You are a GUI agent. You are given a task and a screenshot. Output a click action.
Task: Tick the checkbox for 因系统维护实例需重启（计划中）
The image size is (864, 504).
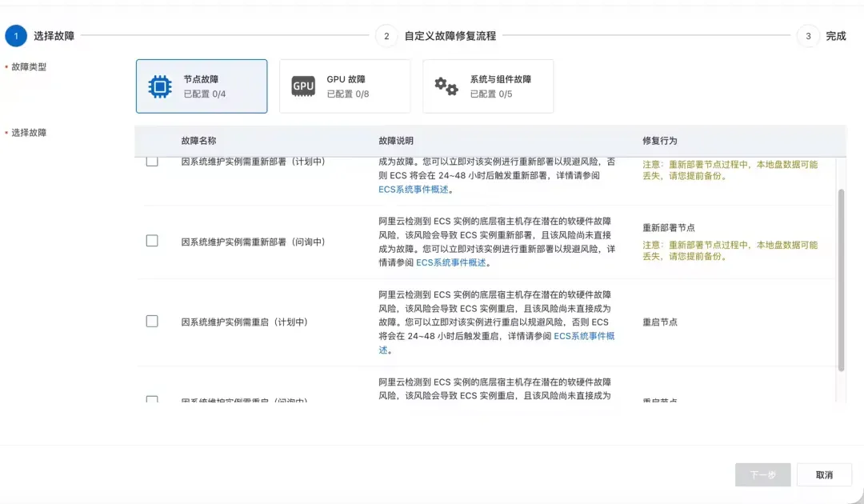[152, 321]
